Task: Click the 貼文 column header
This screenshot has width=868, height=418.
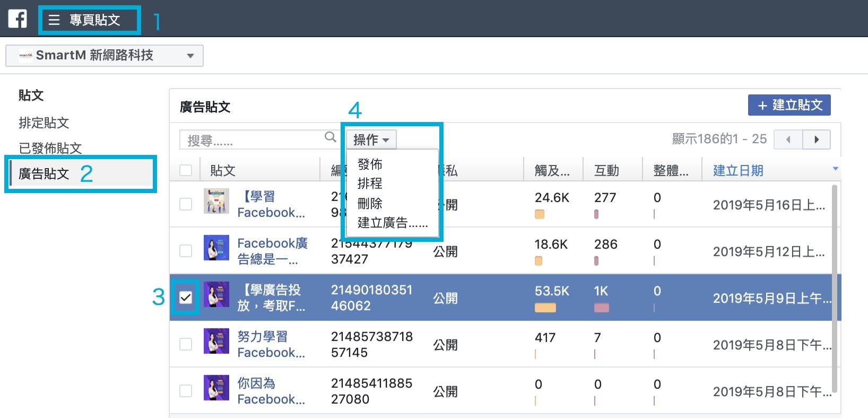Action: click(223, 171)
